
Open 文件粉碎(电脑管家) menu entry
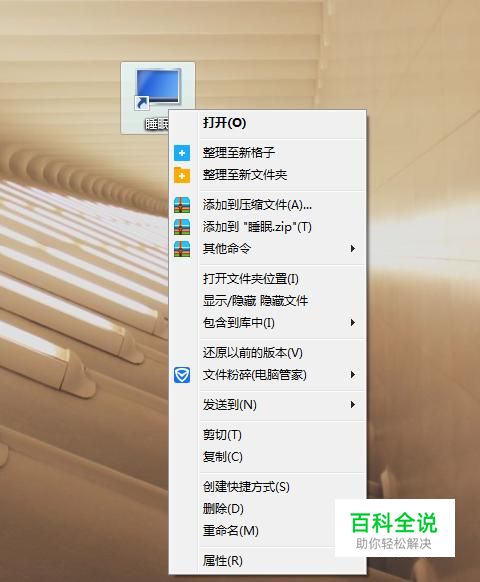coord(267,375)
